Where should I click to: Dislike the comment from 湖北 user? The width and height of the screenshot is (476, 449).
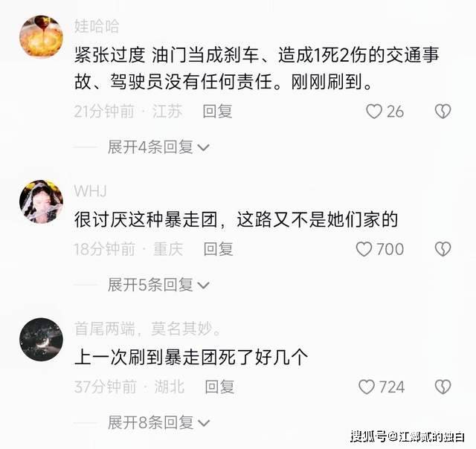(x=443, y=387)
